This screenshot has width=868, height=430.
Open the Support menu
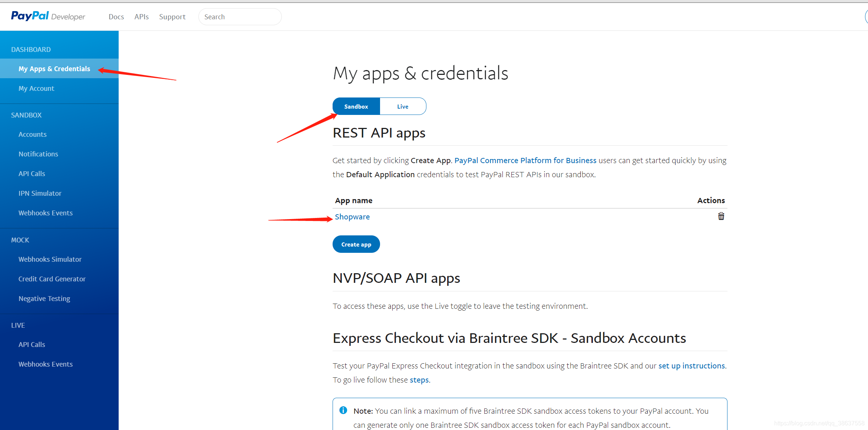click(x=172, y=17)
